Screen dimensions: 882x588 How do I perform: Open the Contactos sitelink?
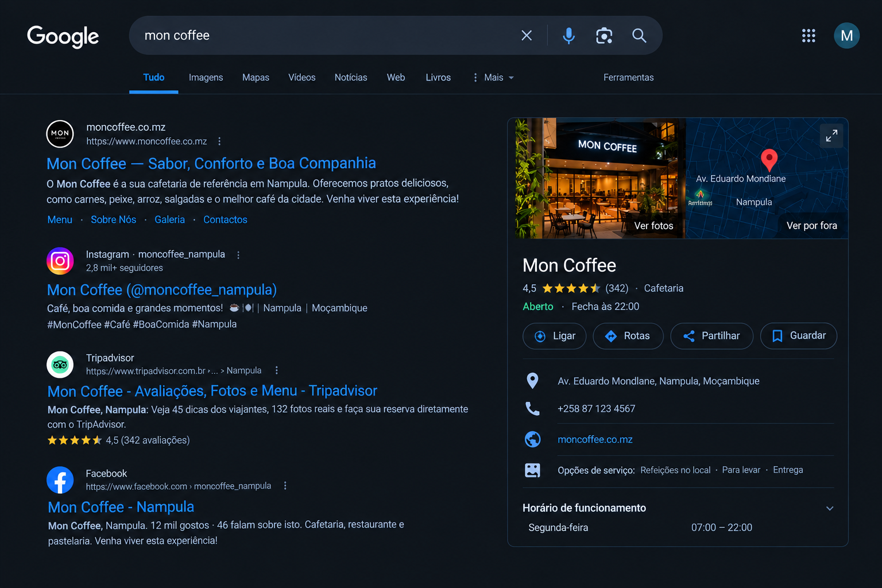(225, 219)
